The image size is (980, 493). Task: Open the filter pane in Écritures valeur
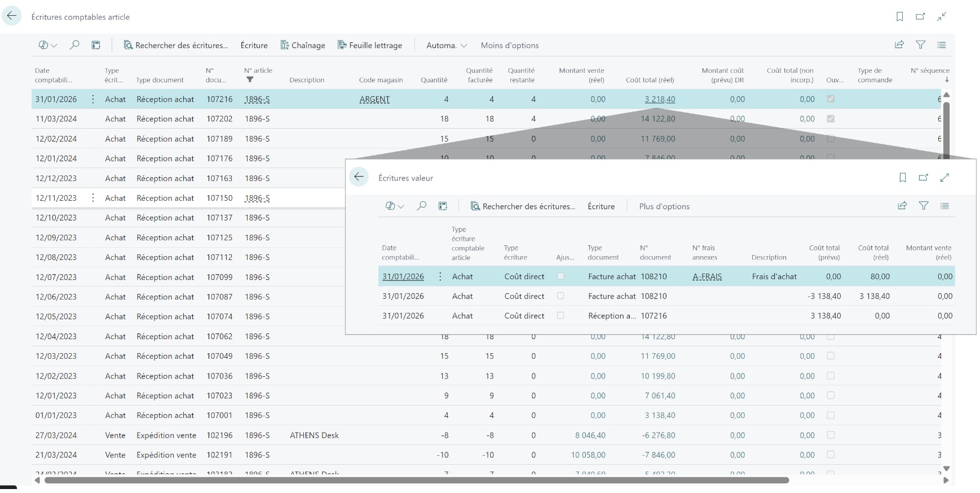924,206
